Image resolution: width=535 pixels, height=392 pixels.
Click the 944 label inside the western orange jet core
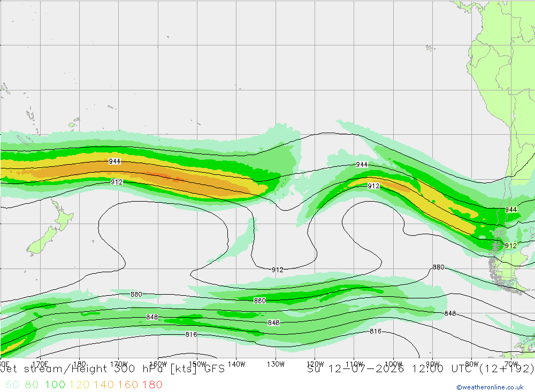pyautogui.click(x=114, y=162)
